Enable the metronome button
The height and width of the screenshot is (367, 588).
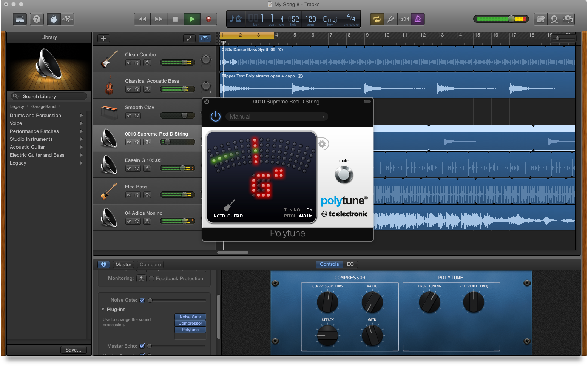click(x=418, y=19)
